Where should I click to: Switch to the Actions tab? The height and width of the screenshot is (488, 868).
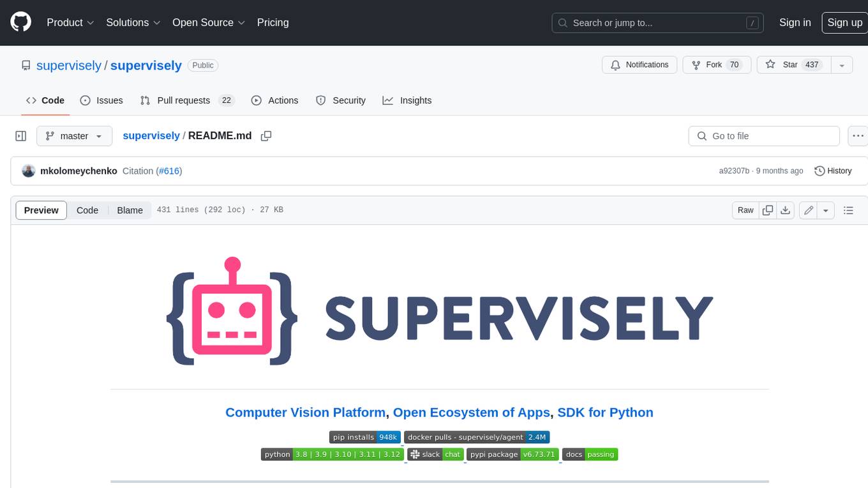pyautogui.click(x=274, y=100)
